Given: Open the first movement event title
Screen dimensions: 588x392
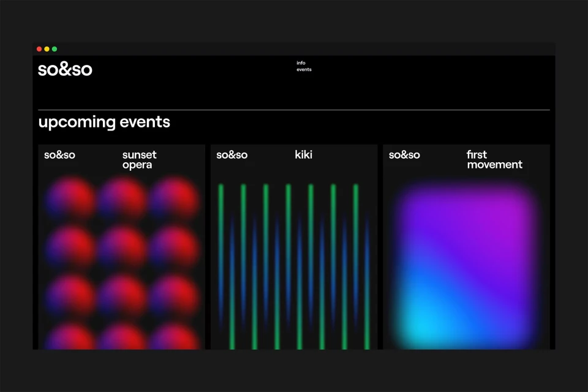Looking at the screenshot, I should (x=494, y=160).
